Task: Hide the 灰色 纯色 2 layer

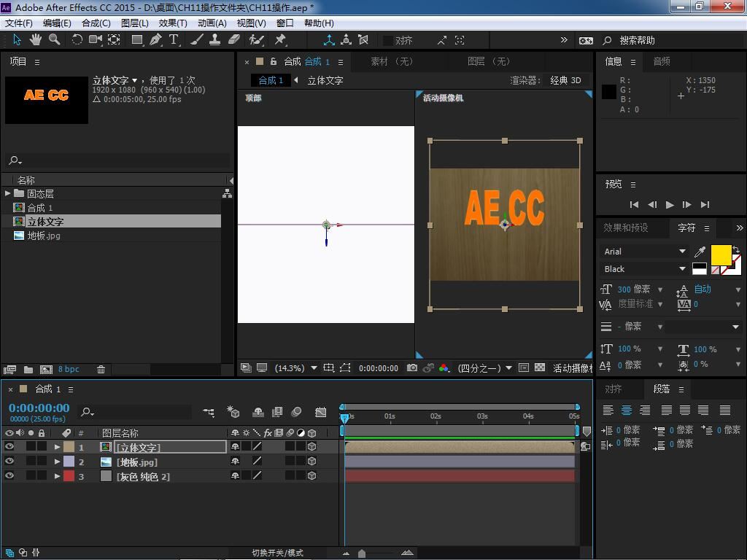Action: 9,475
